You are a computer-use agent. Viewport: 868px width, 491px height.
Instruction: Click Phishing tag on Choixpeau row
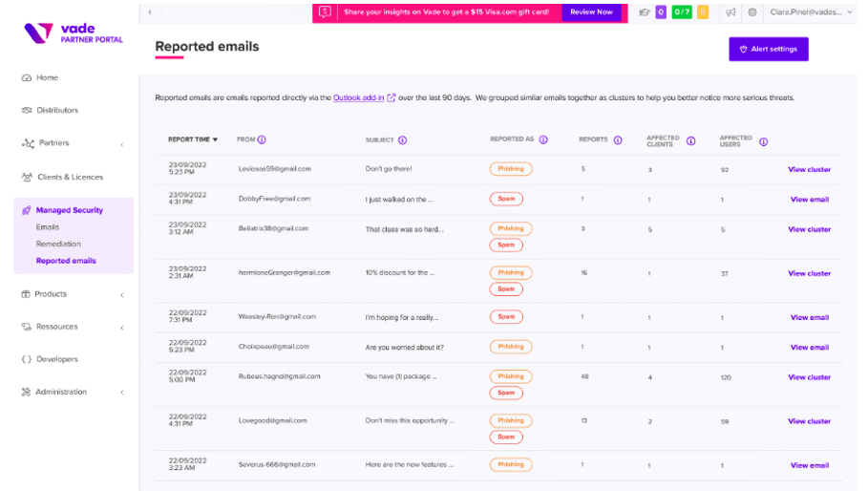pos(511,347)
